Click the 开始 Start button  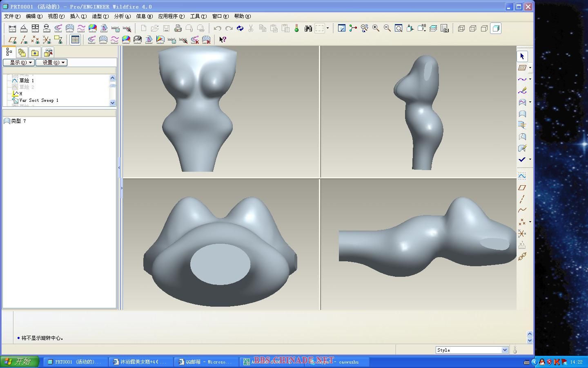(x=19, y=362)
